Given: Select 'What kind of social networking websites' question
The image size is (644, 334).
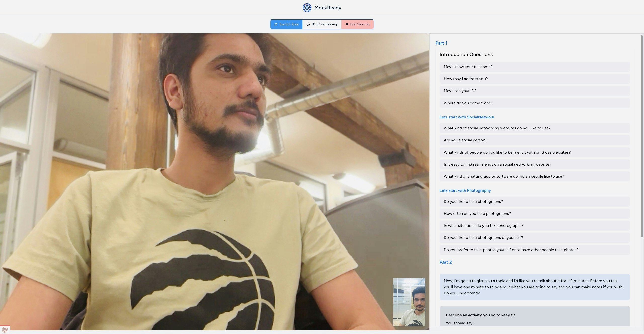Looking at the screenshot, I should click(535, 128).
